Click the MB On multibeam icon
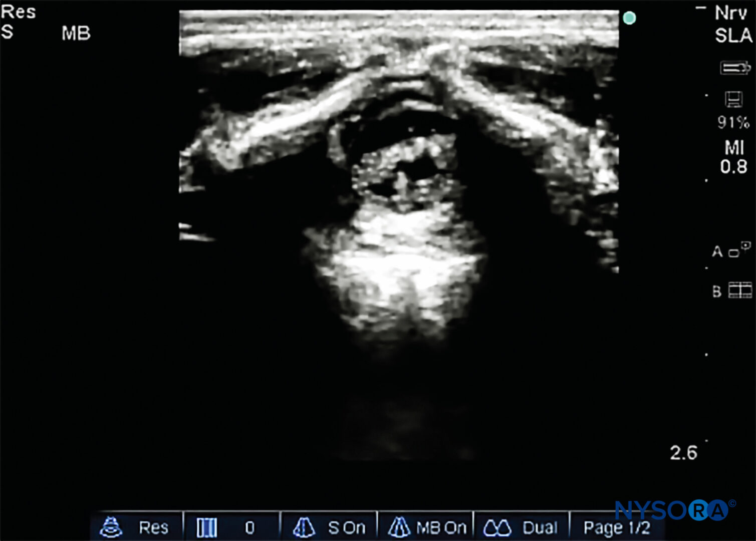Image resolution: width=756 pixels, height=541 pixels. [x=399, y=527]
